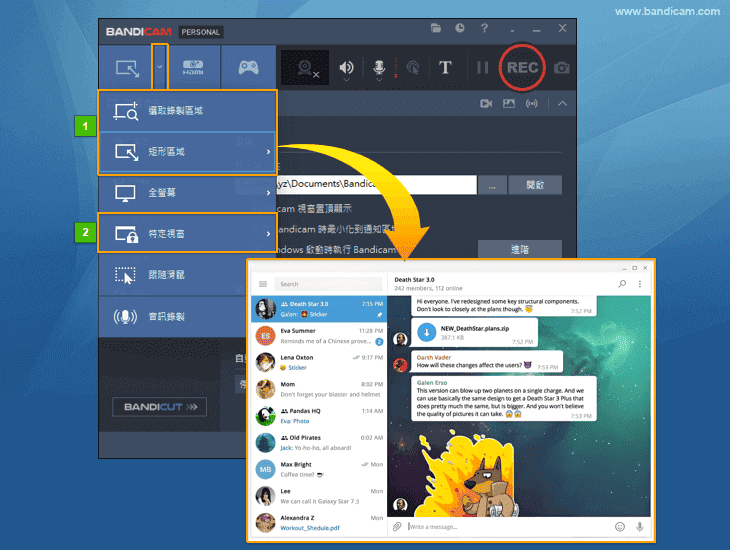Image resolution: width=730 pixels, height=550 pixels.
Task: Enable text overlay with T icon
Action: pos(445,68)
